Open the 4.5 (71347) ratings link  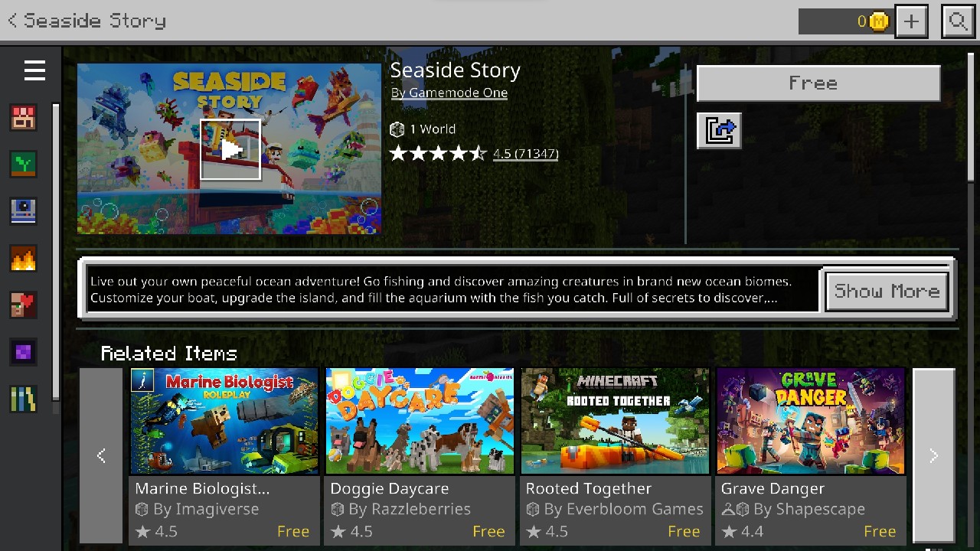tap(525, 154)
